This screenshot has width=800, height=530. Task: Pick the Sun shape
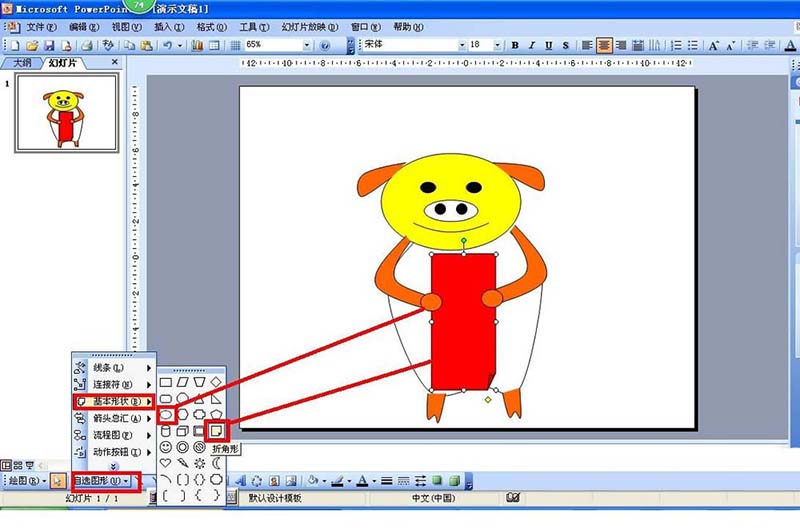[x=199, y=463]
